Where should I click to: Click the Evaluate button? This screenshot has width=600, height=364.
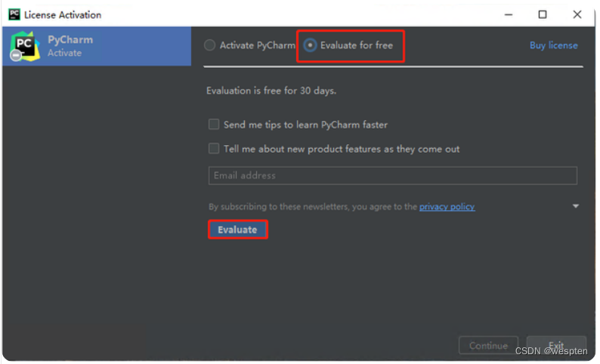point(237,230)
